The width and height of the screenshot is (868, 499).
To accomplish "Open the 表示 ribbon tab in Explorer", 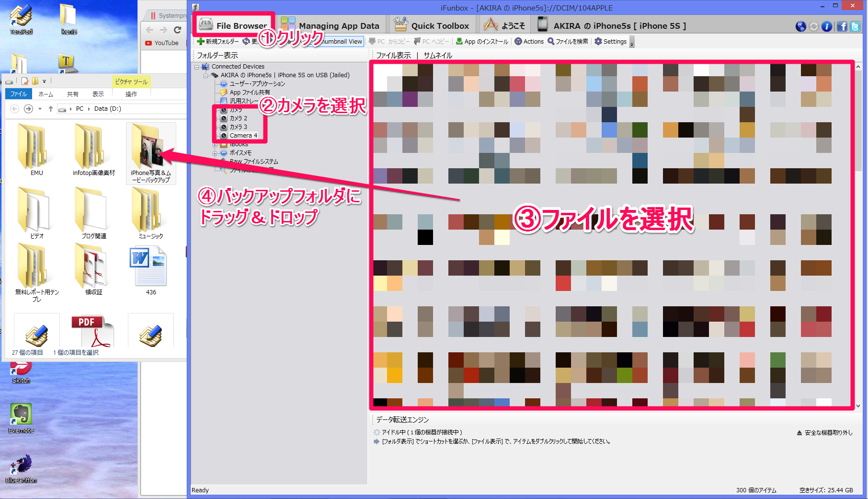I will 98,94.
